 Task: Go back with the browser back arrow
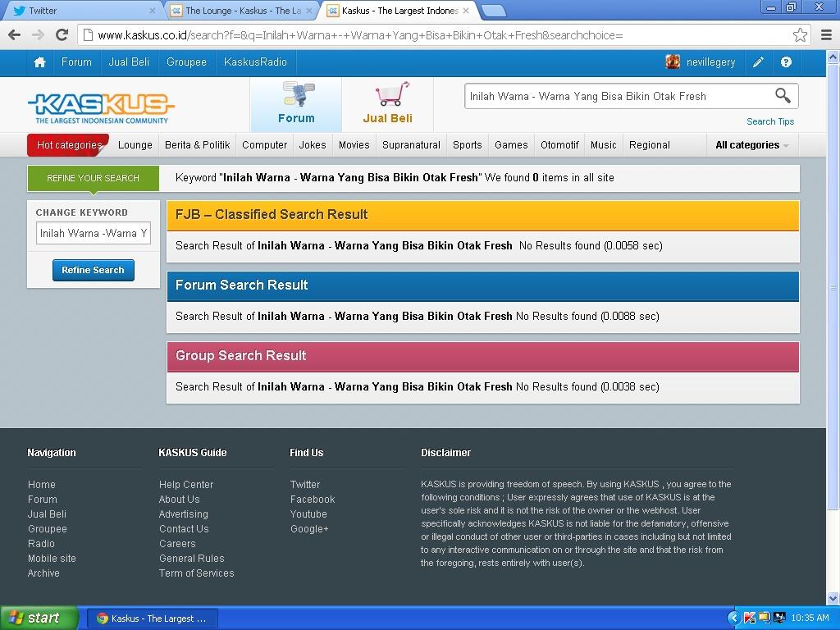15,34
